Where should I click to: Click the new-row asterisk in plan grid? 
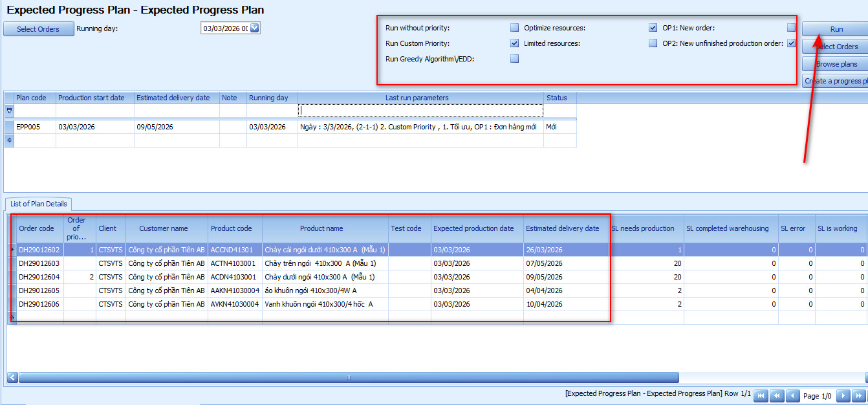[9, 140]
